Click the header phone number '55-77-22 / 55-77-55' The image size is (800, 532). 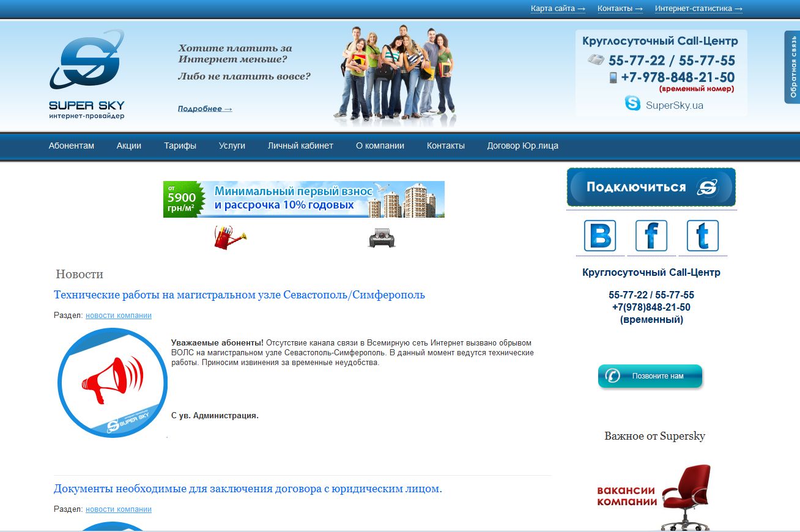[x=672, y=61]
